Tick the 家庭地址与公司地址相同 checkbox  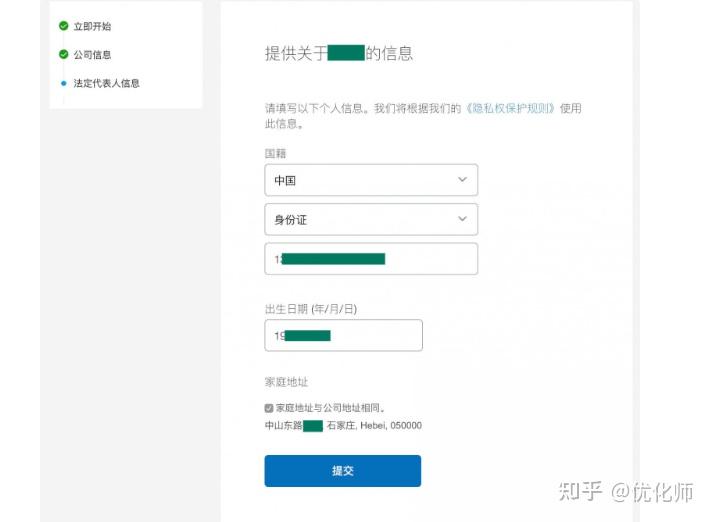pos(269,408)
